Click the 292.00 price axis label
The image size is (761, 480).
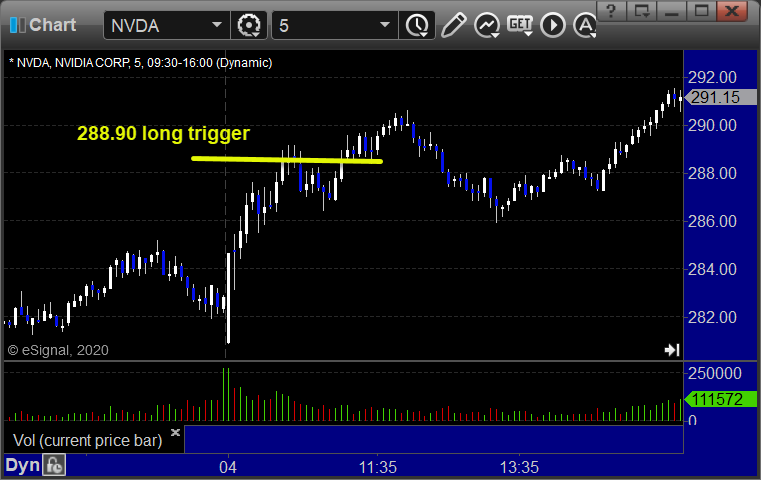click(712, 77)
